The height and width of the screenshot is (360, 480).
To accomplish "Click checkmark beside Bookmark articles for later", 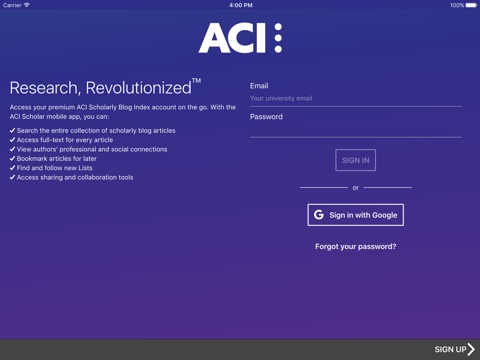I will 12,158.
